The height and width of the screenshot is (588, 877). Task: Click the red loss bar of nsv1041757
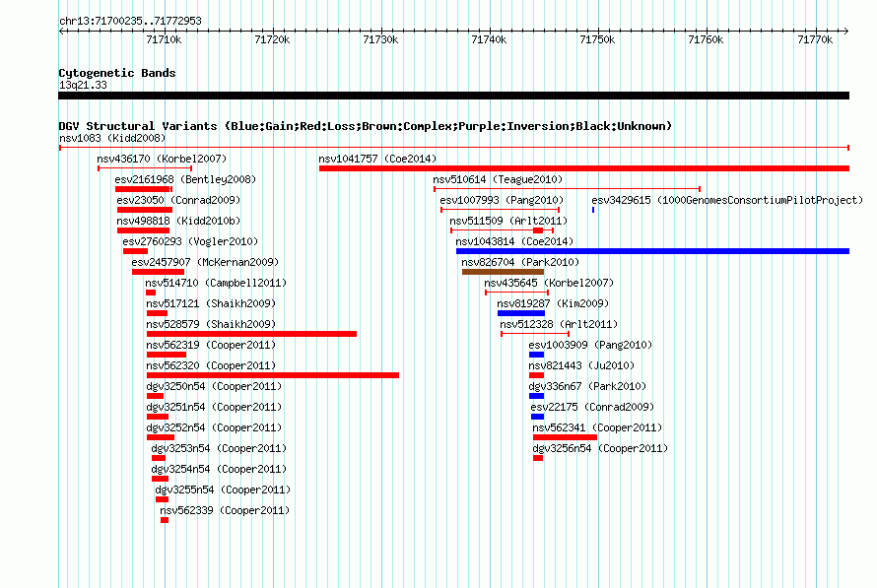[584, 168]
